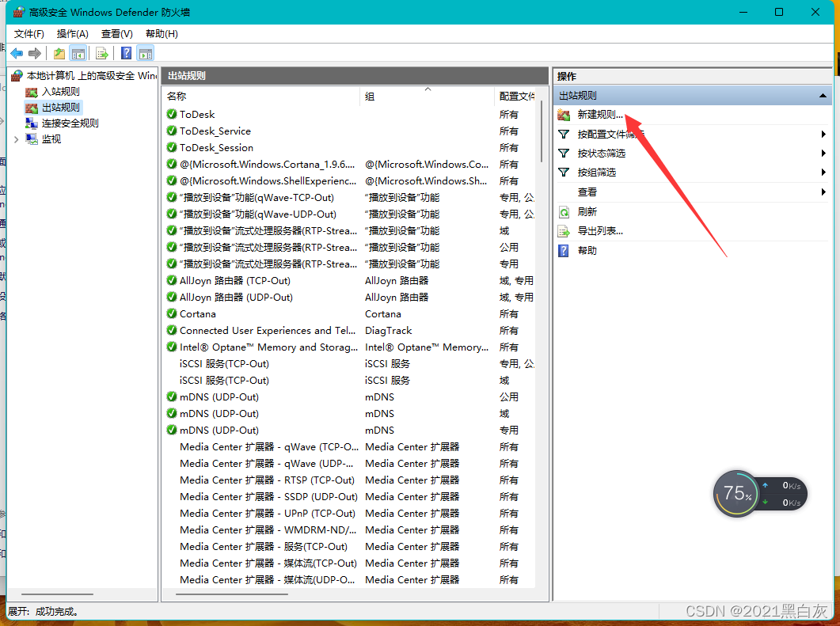This screenshot has width=840, height=626.
Task: Click the 帮助 question mark icon in actions
Action: pos(564,251)
